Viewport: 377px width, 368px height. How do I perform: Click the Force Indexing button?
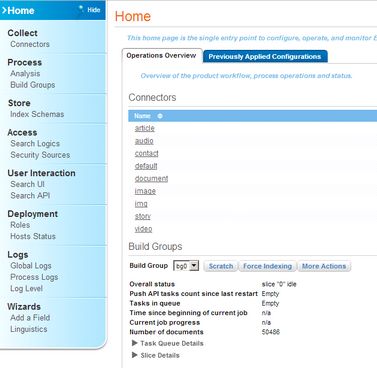(267, 266)
